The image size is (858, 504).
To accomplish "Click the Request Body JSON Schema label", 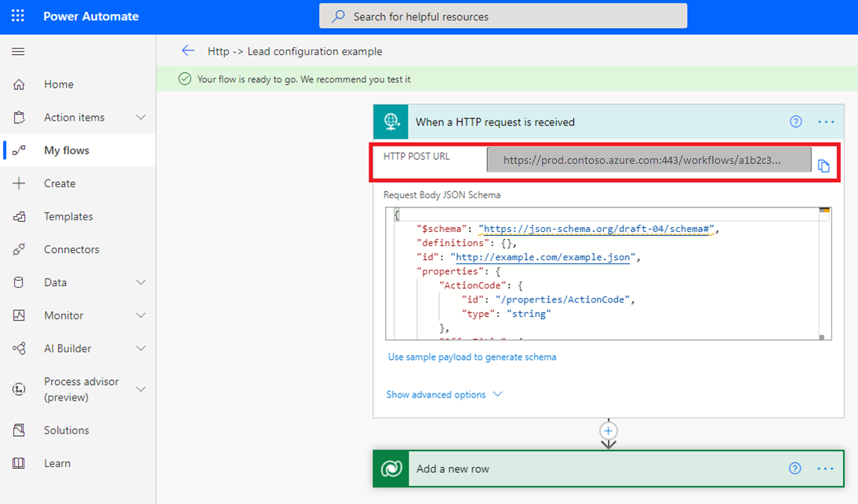I will tap(442, 194).
